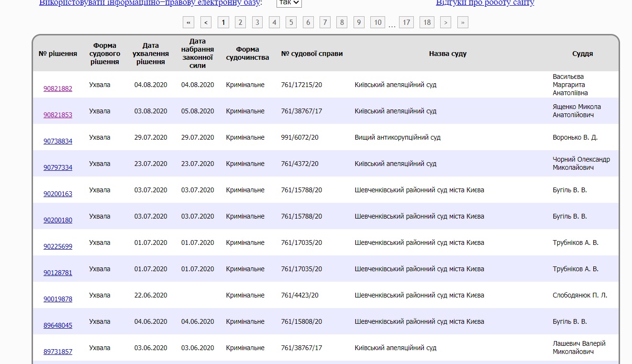The image size is (632, 364).
Task: Select page 10 in pagination
Action: 377,22
